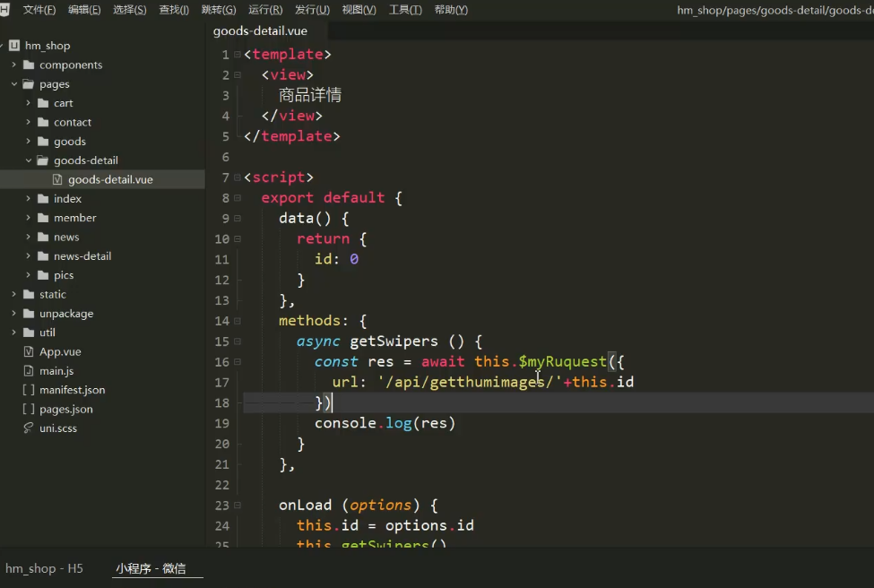Fold the methods block at line 14
Screen dimensions: 874x588
click(x=238, y=321)
